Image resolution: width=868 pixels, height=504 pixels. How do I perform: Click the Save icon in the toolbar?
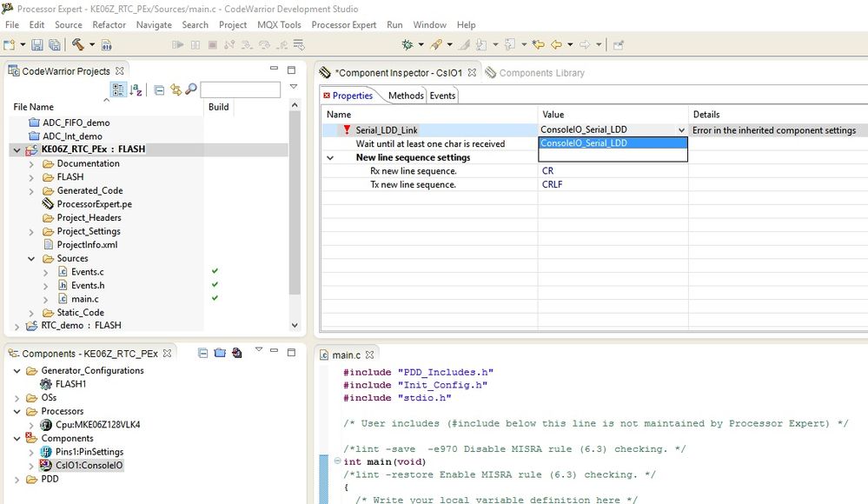pyautogui.click(x=36, y=44)
